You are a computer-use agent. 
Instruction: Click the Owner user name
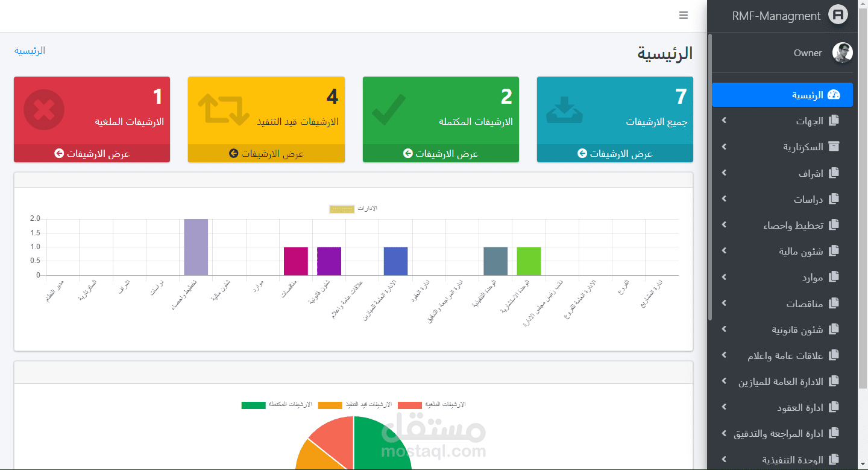pyautogui.click(x=808, y=53)
